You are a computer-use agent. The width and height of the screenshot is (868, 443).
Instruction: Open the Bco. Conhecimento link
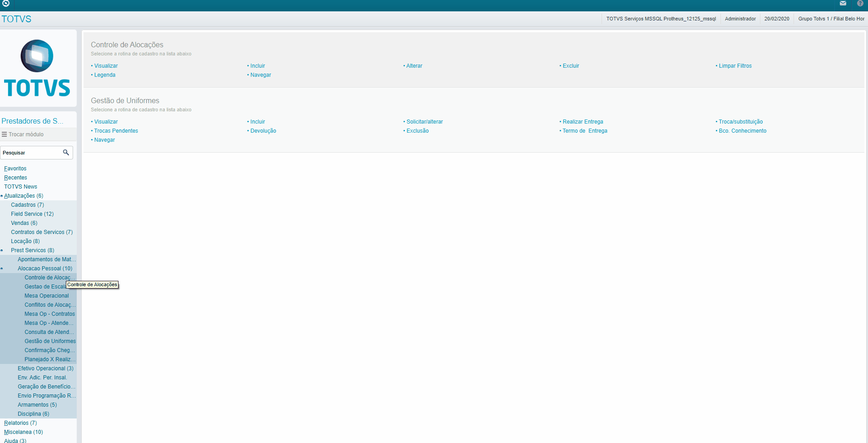pos(742,131)
